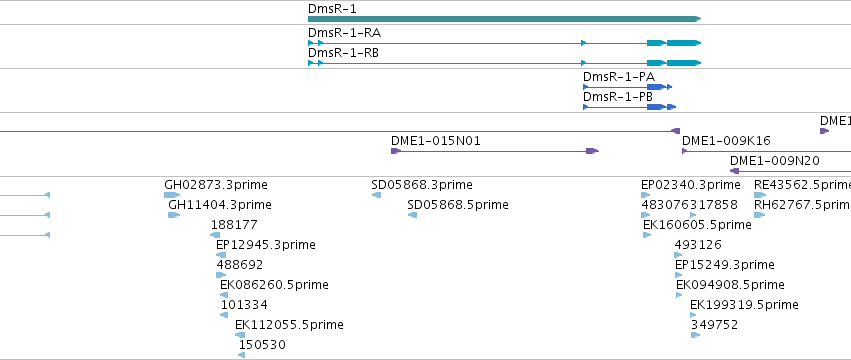Image resolution: width=851 pixels, height=360 pixels.
Task: Click the EK160605.5prime EST label
Action: pyautogui.click(x=697, y=225)
